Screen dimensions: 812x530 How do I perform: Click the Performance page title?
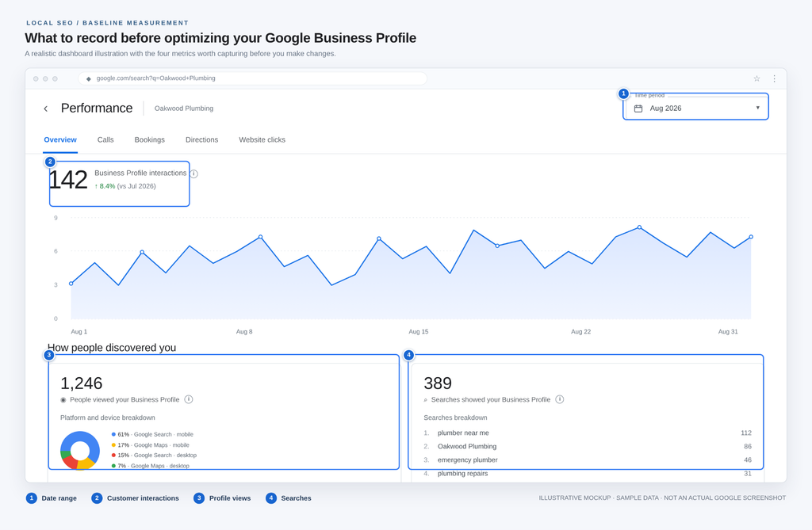pyautogui.click(x=97, y=109)
